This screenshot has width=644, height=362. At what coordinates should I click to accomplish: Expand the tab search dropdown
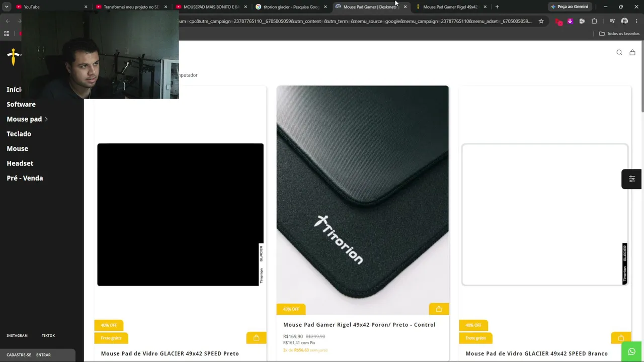(7, 7)
